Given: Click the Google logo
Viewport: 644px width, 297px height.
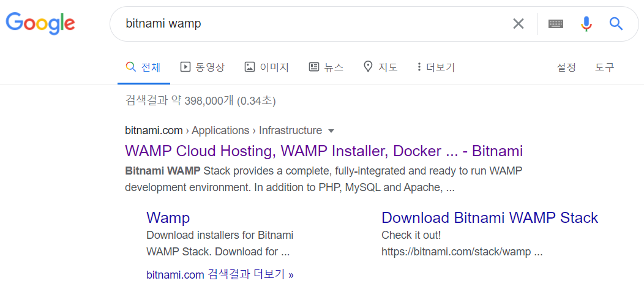Looking at the screenshot, I should point(40,23).
